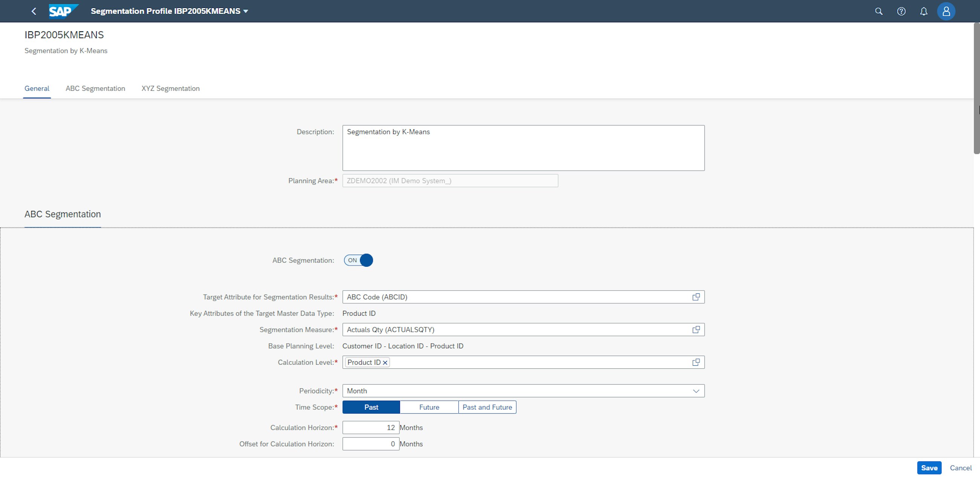This screenshot has height=478, width=980.
Task: Click the Save button
Action: click(x=929, y=468)
